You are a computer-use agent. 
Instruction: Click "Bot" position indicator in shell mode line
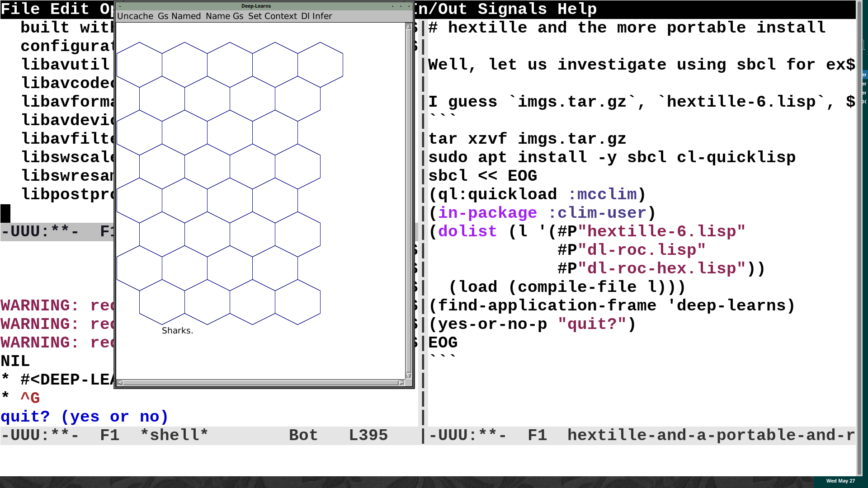coord(303,435)
